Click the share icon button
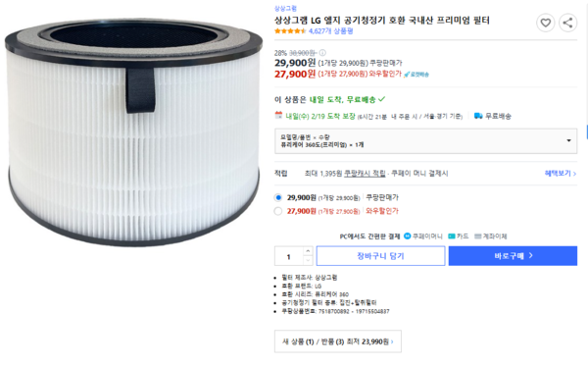 pos(567,23)
